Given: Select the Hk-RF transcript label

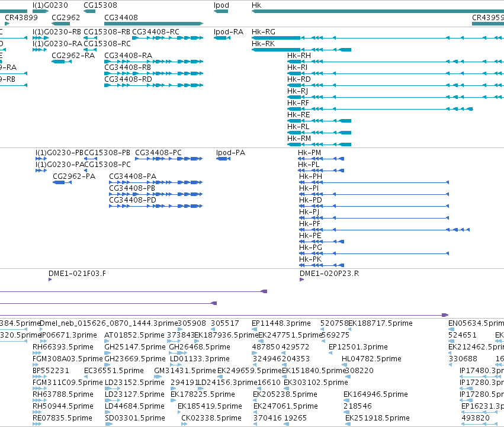Looking at the screenshot, I should 298,103.
